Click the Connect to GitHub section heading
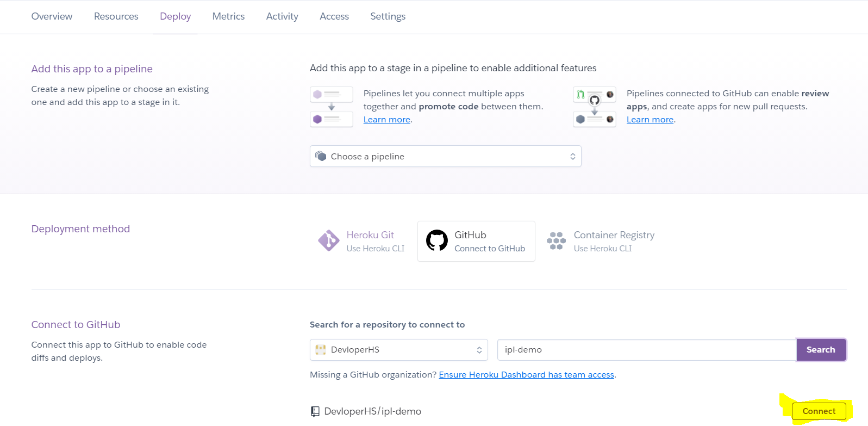Image resolution: width=868 pixels, height=426 pixels. tap(76, 324)
